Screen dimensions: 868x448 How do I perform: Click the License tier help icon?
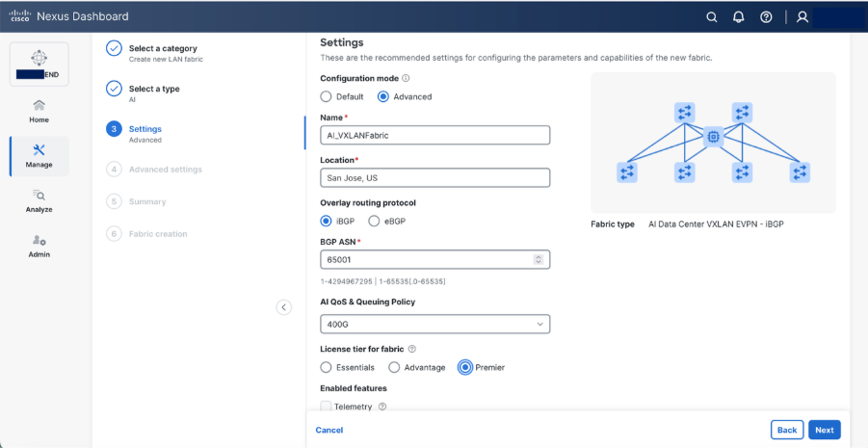click(411, 349)
